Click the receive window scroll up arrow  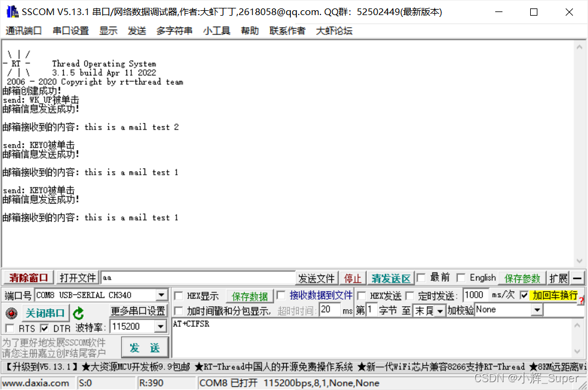[580, 47]
